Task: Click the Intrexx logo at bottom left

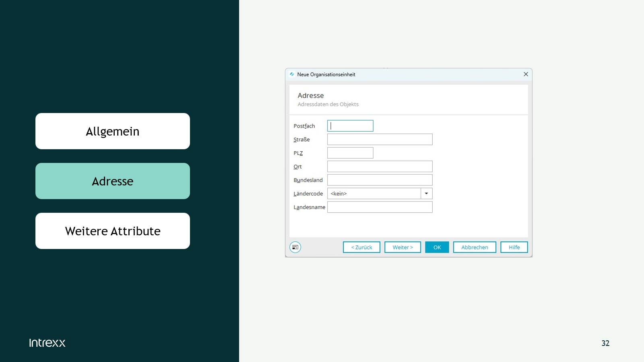Action: coord(47,343)
